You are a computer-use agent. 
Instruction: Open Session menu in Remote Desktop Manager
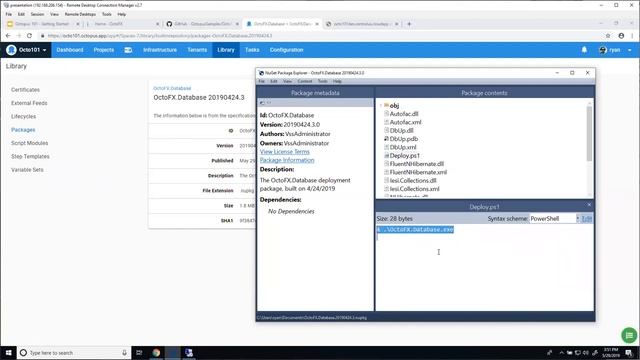point(37,14)
